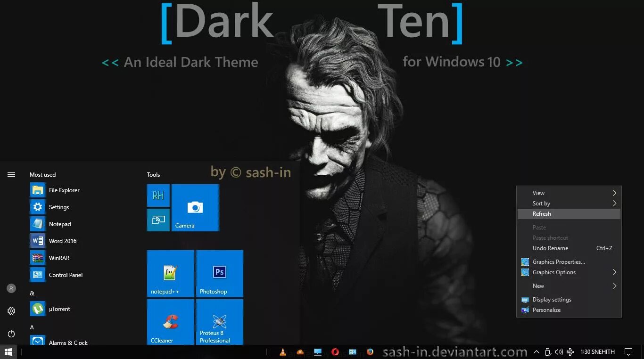Click the taskbar clock showing 1:30
Viewport: 644px width, 359px height.
tap(597, 352)
